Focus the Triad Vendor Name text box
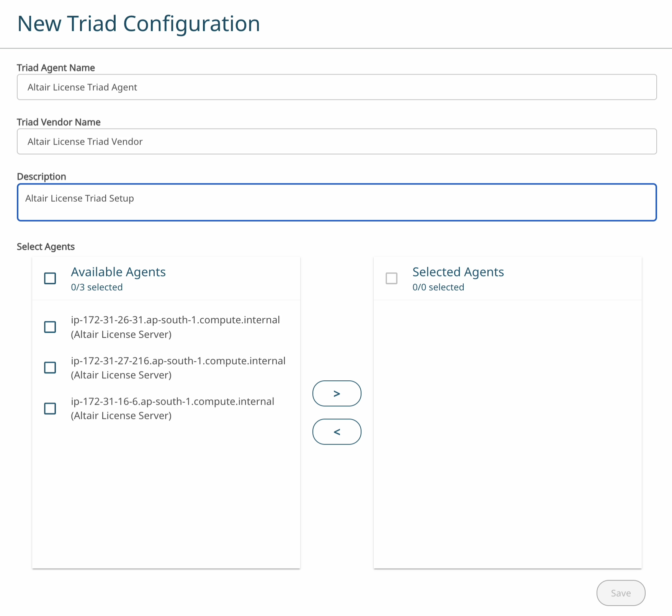Viewport: 672px width, 616px height. click(x=336, y=142)
